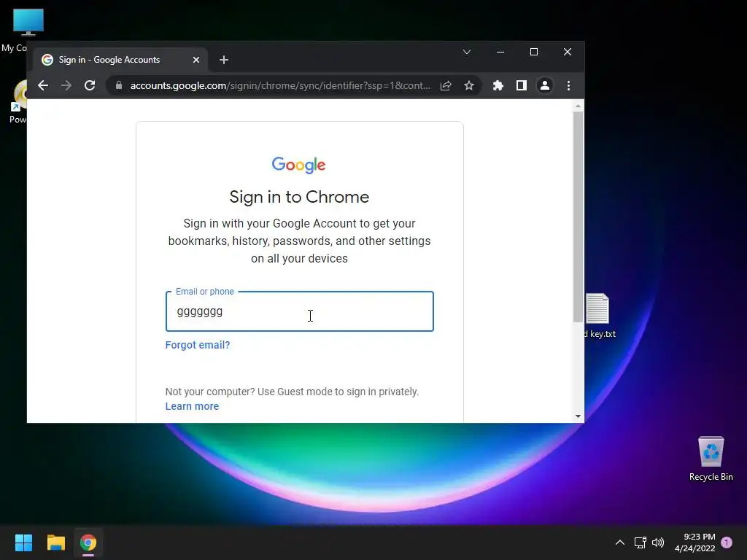Click the scrollbar down arrow
The height and width of the screenshot is (560, 747).
(578, 416)
